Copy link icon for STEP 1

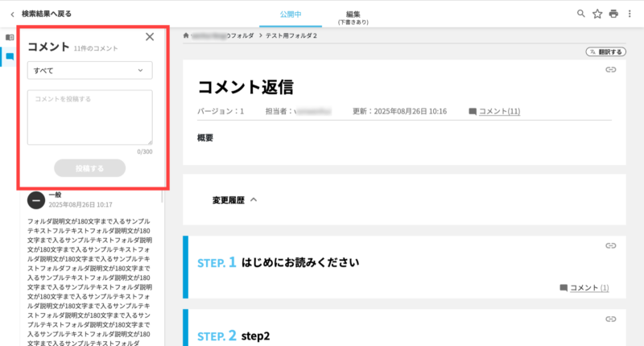pyautogui.click(x=611, y=246)
